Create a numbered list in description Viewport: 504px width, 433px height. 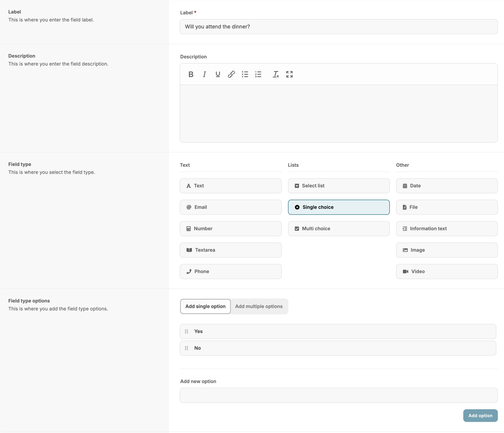258,74
